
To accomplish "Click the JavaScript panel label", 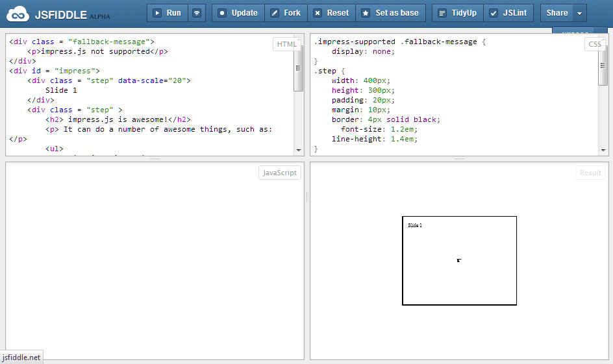I will coord(279,173).
